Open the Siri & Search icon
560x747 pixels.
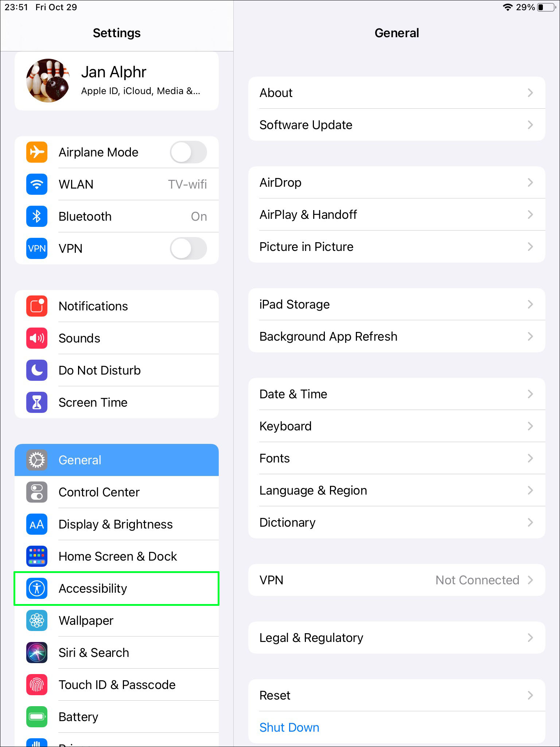point(37,653)
